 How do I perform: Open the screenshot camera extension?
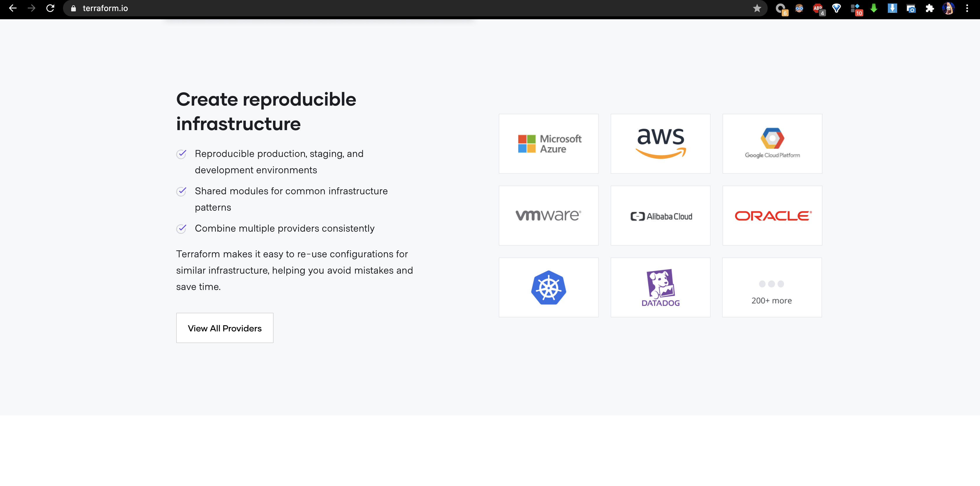click(x=911, y=8)
